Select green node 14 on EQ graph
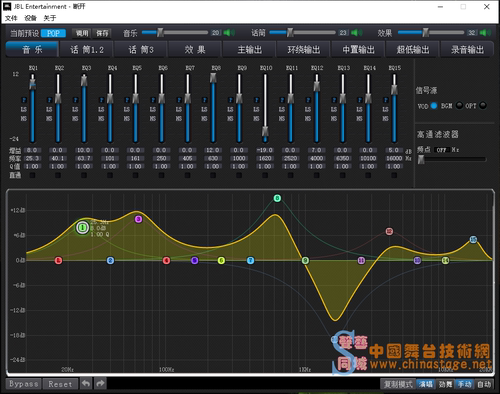The width and height of the screenshot is (500, 394). tap(445, 261)
